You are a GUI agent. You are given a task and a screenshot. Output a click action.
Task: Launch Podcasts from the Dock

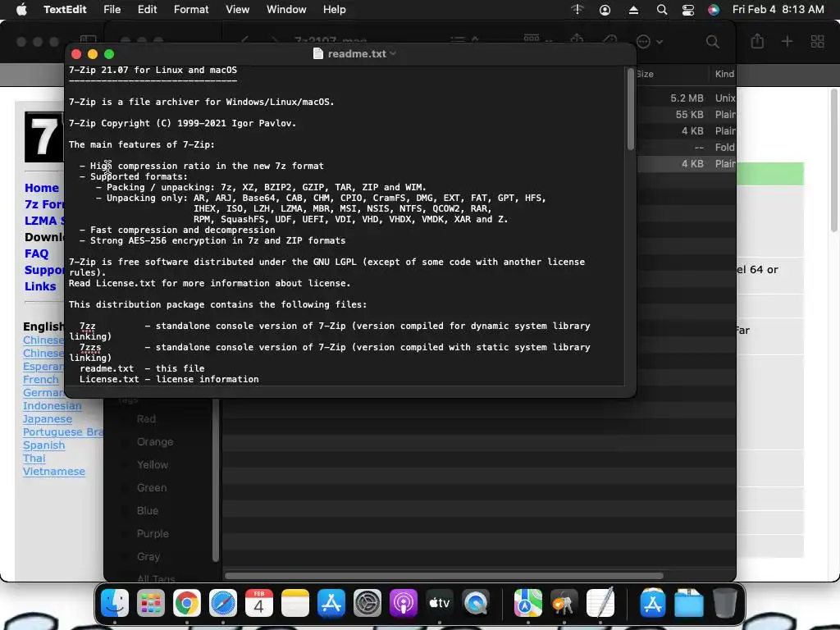[x=403, y=603]
